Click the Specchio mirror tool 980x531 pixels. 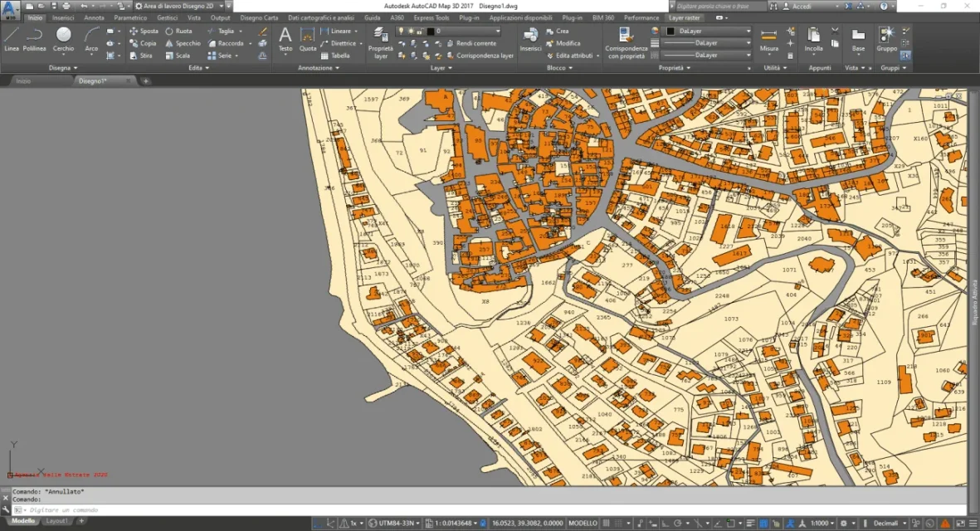[183, 43]
